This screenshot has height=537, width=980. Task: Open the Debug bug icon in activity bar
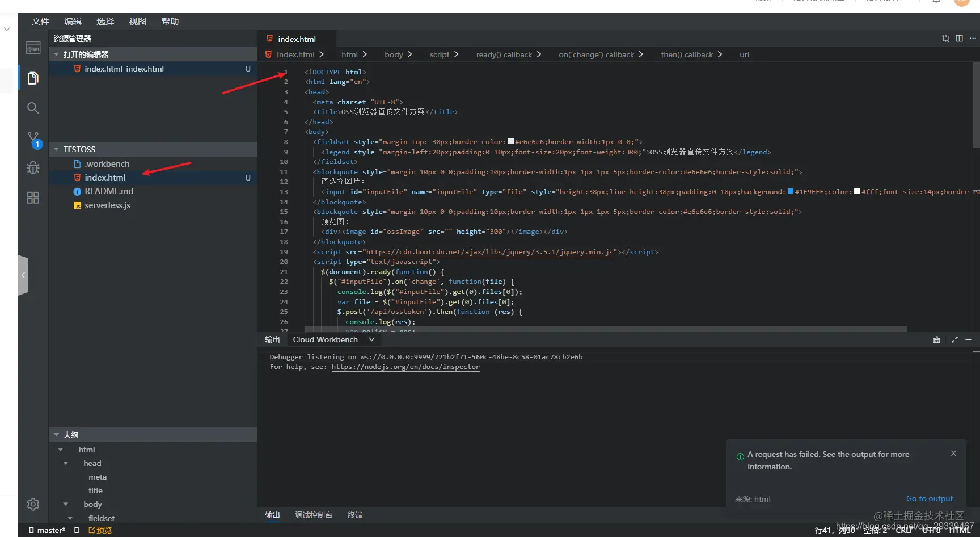click(33, 168)
